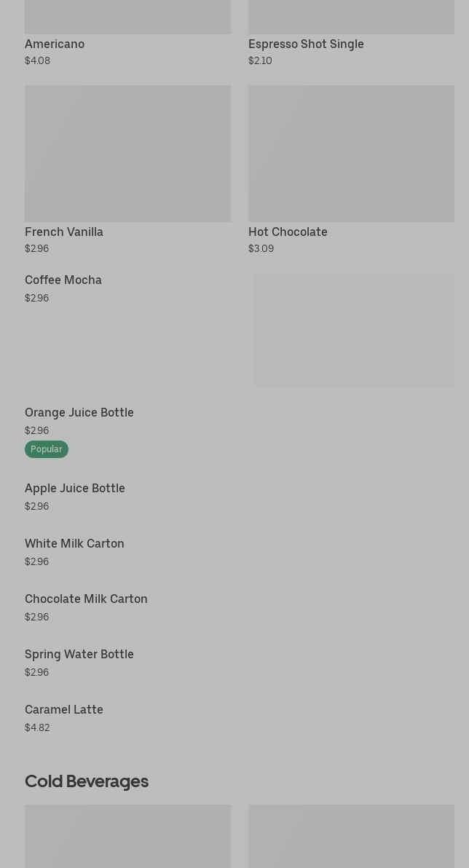This screenshot has height=868, width=469.
Task: Open Hot Chocolate product name
Action: click(x=288, y=232)
